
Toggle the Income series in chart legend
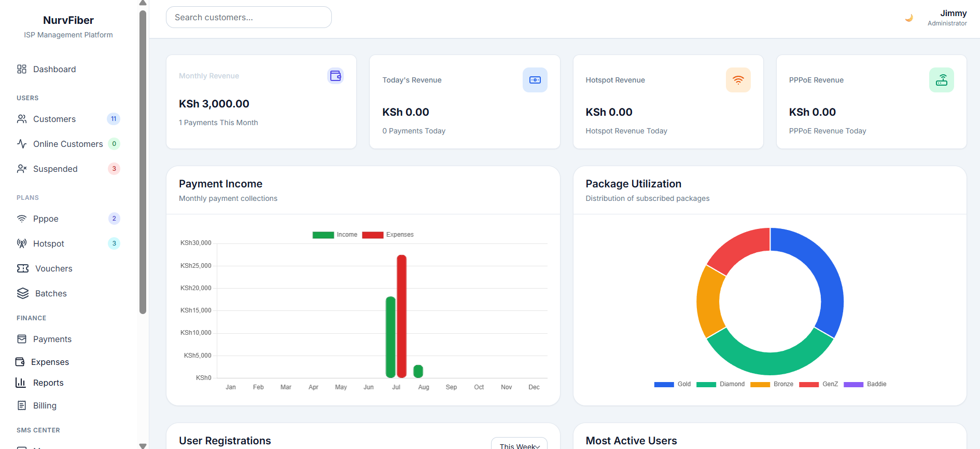click(x=334, y=235)
